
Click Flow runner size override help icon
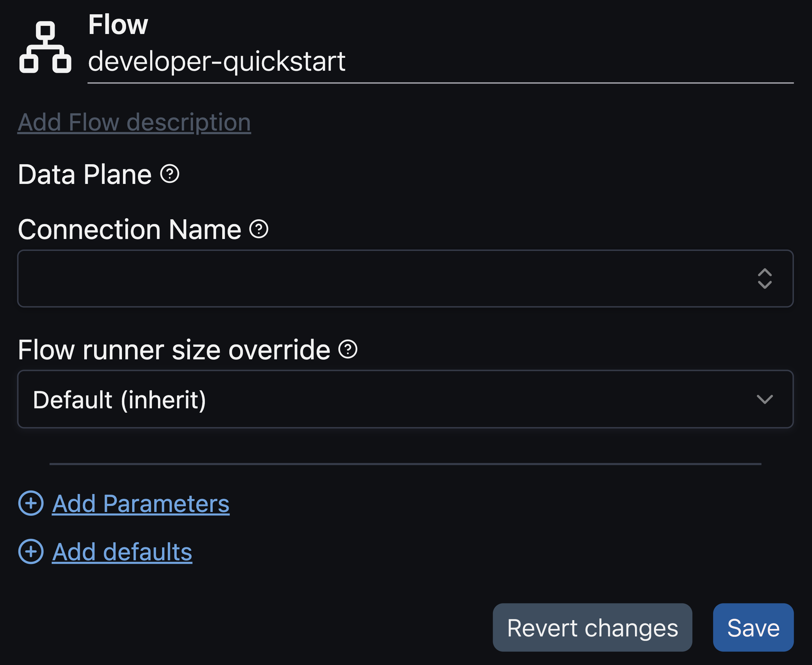click(x=348, y=349)
